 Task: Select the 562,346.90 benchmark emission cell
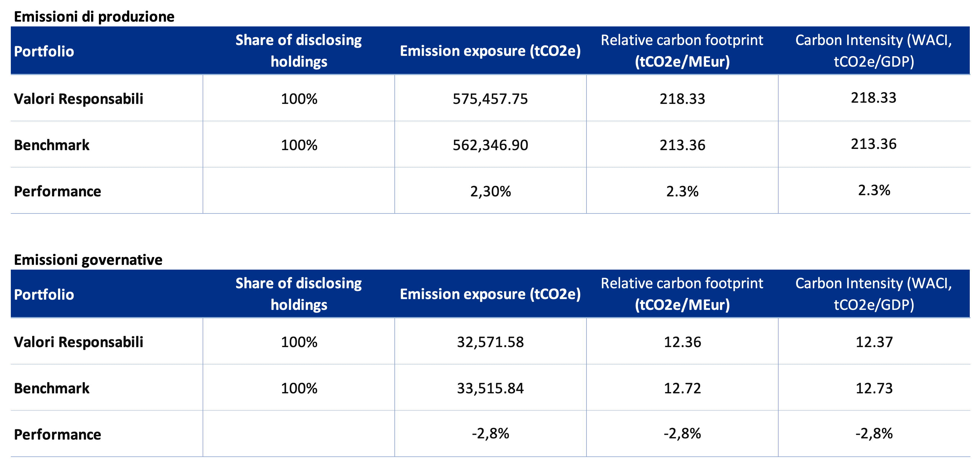(490, 145)
